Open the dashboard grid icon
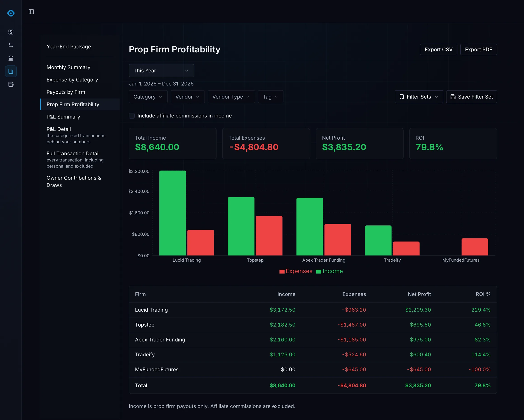 pos(11,32)
